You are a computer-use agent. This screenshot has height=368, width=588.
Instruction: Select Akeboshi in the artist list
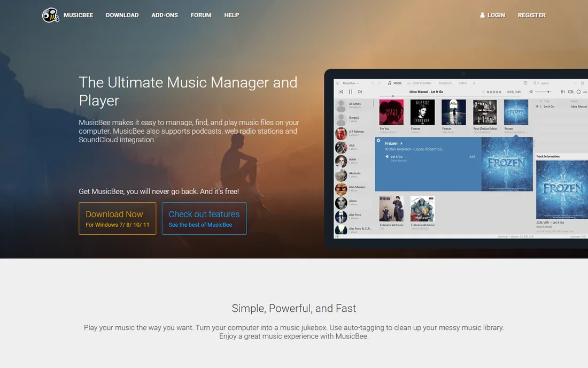click(x=354, y=175)
